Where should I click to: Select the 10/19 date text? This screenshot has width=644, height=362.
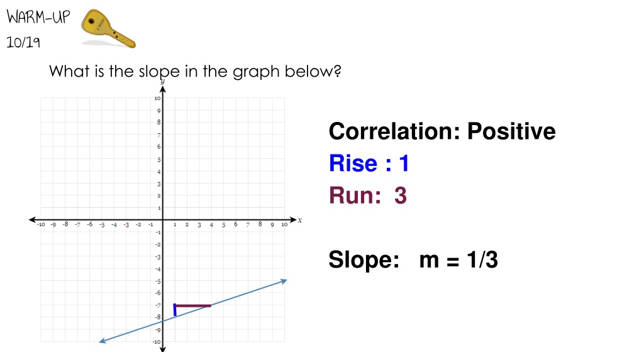23,42
